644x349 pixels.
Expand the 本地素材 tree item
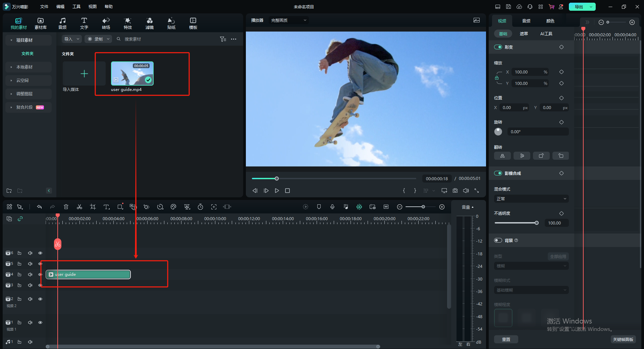pos(24,67)
